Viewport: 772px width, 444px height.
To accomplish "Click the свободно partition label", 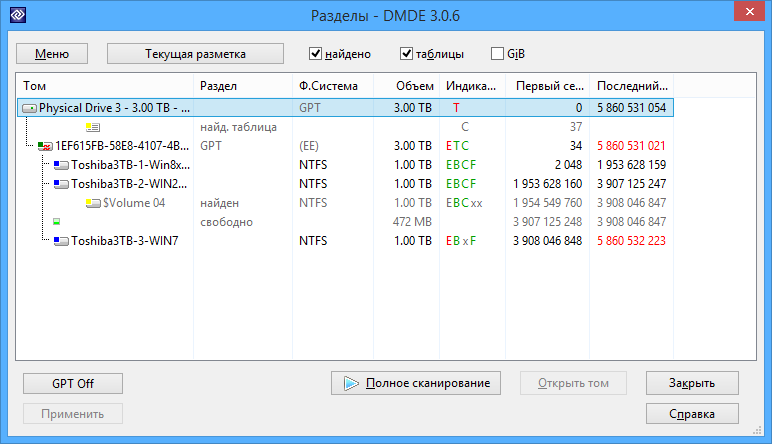I will tap(226, 222).
